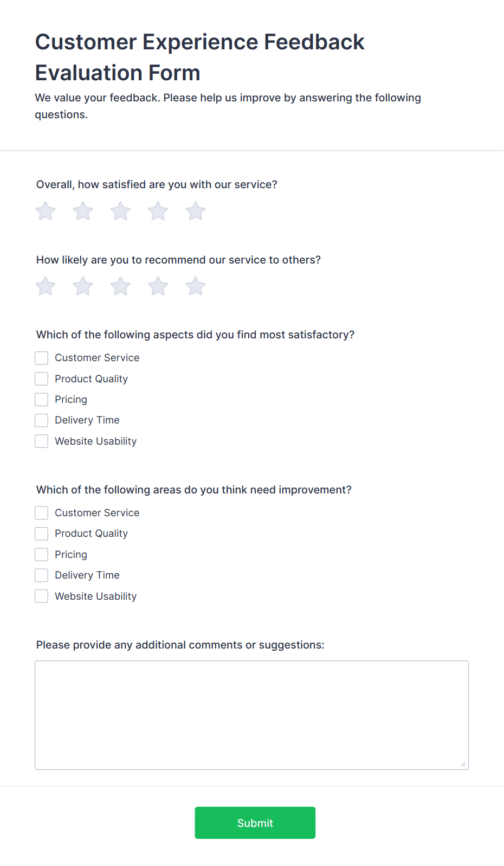504x866 pixels.
Task: Tick Product Quality under most satisfactory
Action: point(42,379)
